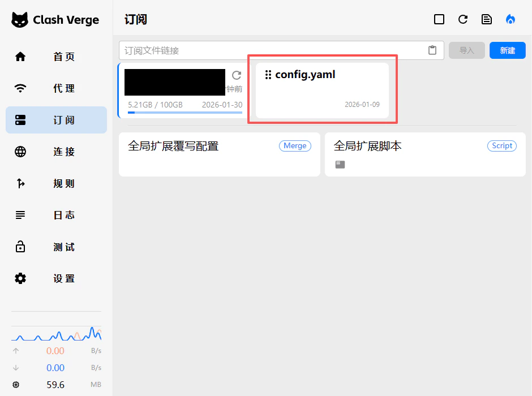Open settings via the gear icon
The image size is (532, 396).
coord(20,278)
